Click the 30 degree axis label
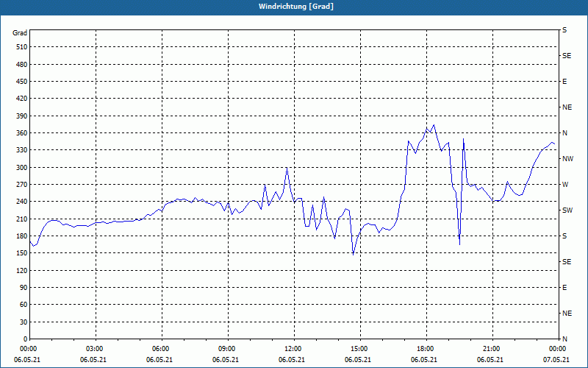The image size is (588, 368). 24,322
